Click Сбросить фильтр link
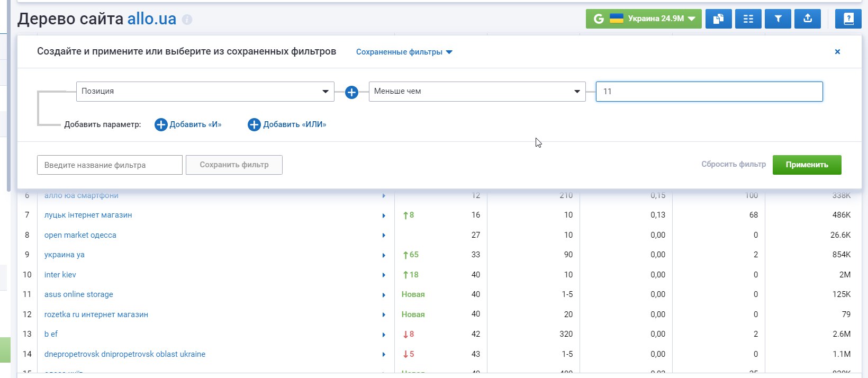Image resolution: width=868 pixels, height=378 pixels. (734, 164)
